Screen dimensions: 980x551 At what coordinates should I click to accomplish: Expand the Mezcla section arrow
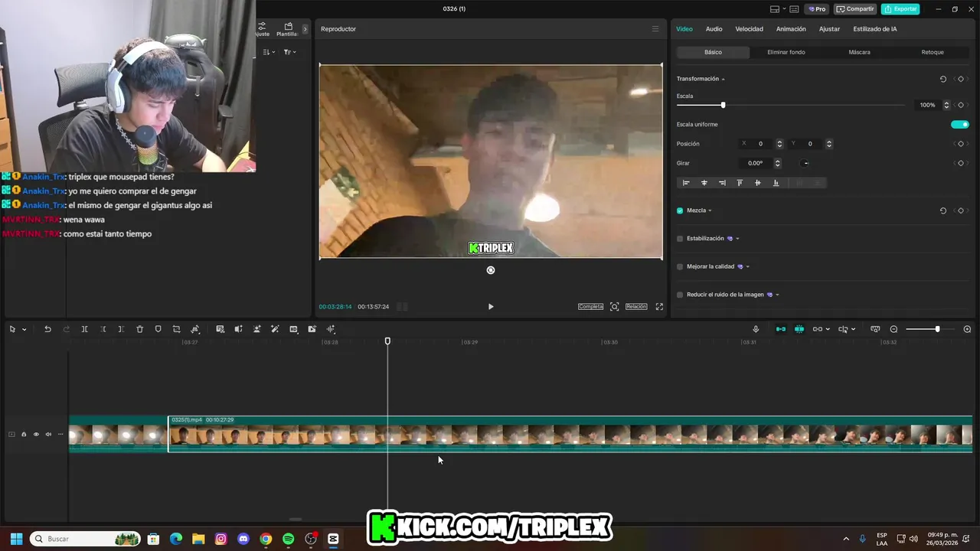(x=710, y=210)
